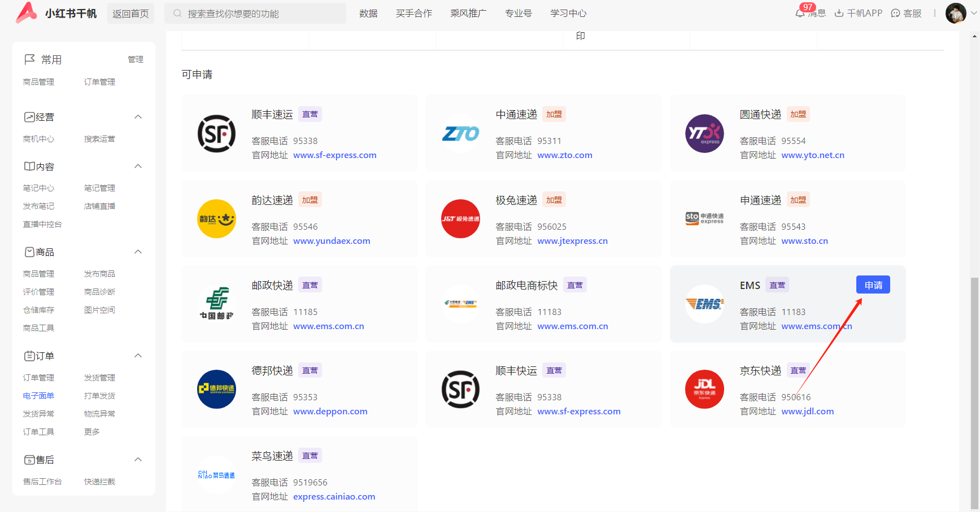Click the blue 申请 button for EMS

click(x=873, y=285)
